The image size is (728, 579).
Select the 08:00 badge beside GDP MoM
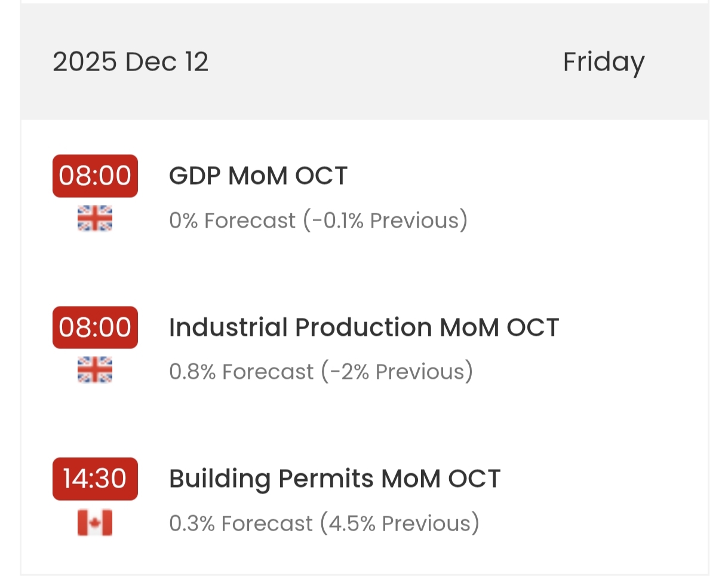tap(95, 176)
